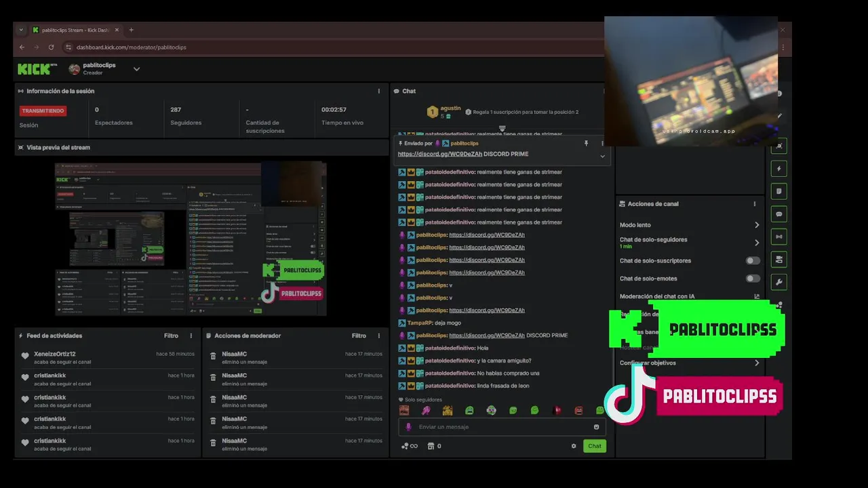Click the channel points infinity icon
This screenshot has height=488, width=868.
point(409,446)
